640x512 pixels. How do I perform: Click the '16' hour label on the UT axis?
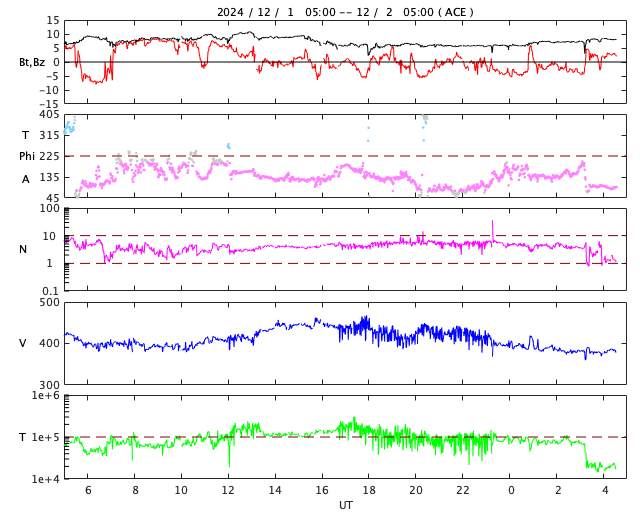tap(322, 490)
